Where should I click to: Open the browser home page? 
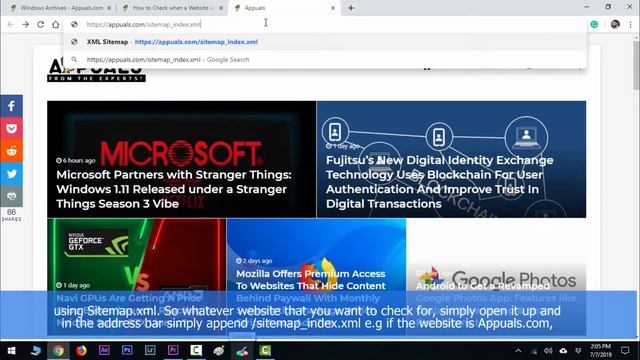56,24
